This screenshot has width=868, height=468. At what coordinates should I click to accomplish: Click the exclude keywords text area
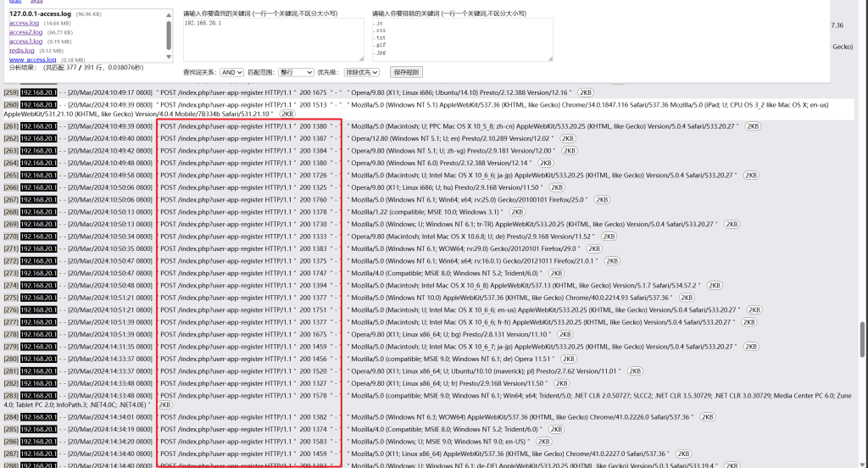click(x=462, y=40)
